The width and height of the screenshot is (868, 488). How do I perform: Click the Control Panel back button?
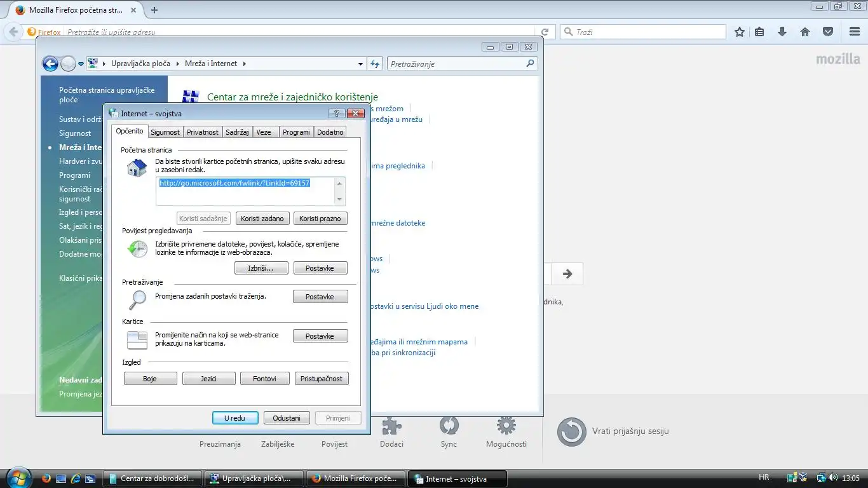(50, 64)
